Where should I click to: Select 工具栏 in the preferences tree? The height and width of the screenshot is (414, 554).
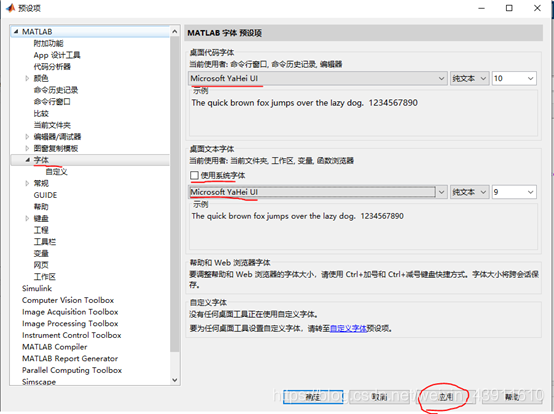click(x=45, y=242)
